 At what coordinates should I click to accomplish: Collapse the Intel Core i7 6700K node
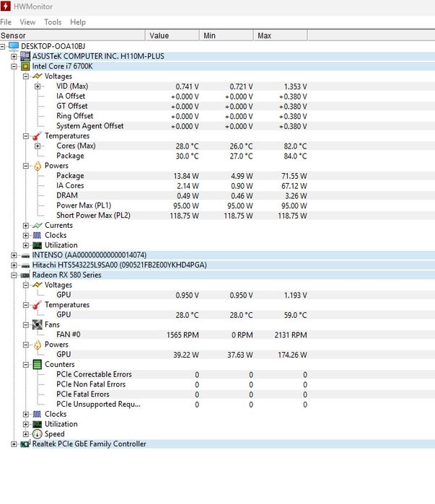coord(14,66)
